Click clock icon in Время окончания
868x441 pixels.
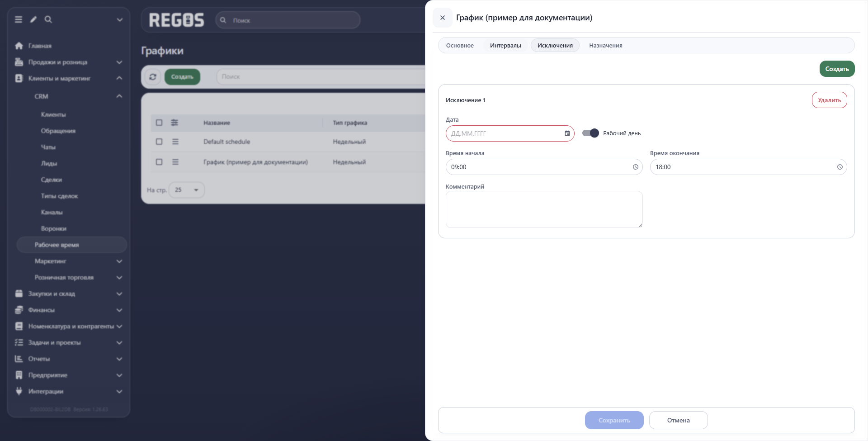(x=840, y=167)
